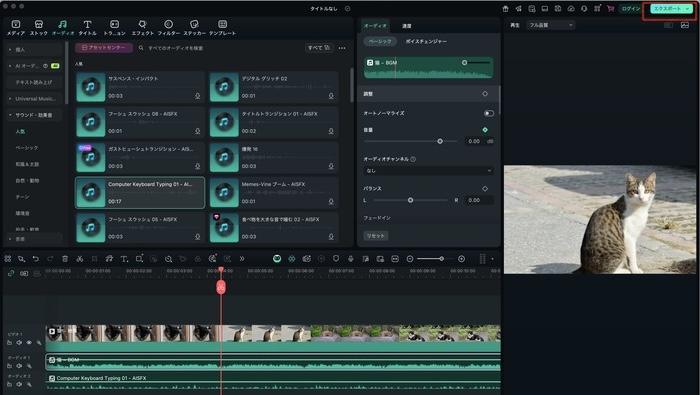Open the すべて filter dropdown
The image size is (700, 395).
[x=318, y=47]
